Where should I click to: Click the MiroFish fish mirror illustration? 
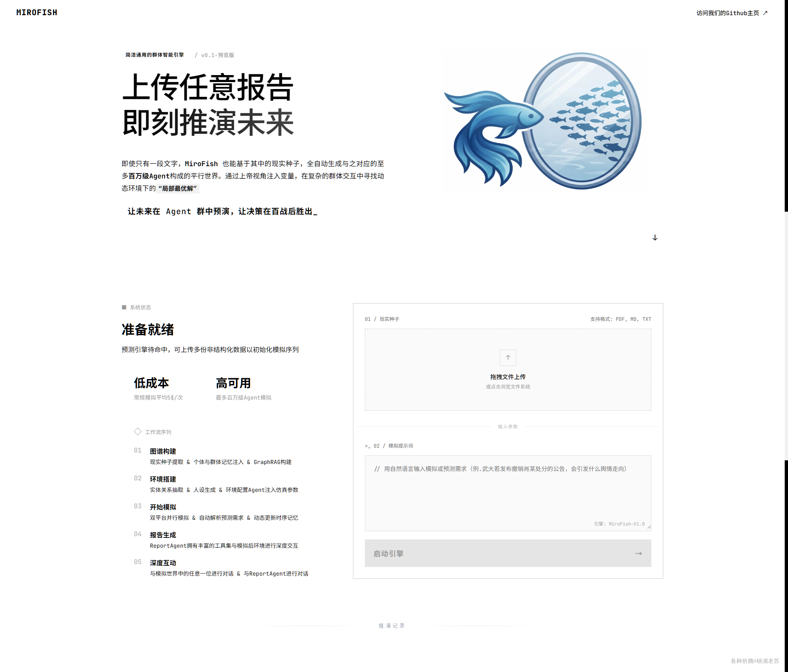point(544,121)
